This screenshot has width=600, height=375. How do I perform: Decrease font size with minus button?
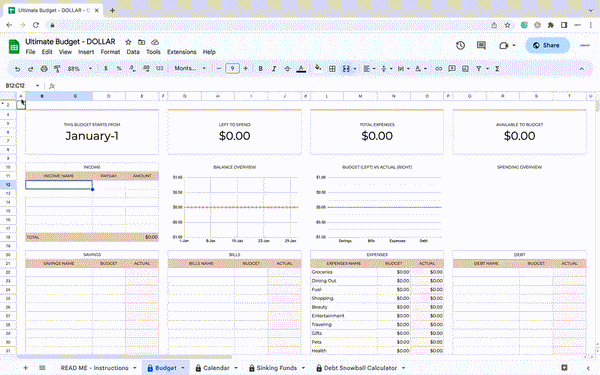pos(219,68)
